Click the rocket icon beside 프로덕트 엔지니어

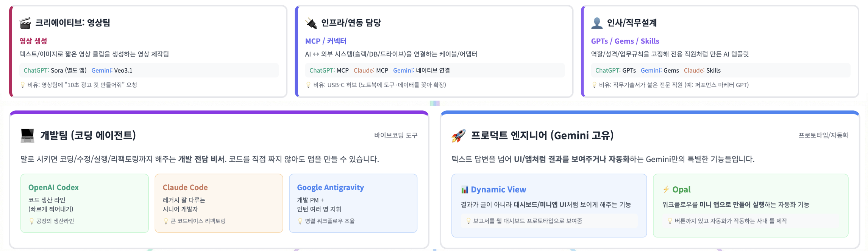pyautogui.click(x=458, y=135)
